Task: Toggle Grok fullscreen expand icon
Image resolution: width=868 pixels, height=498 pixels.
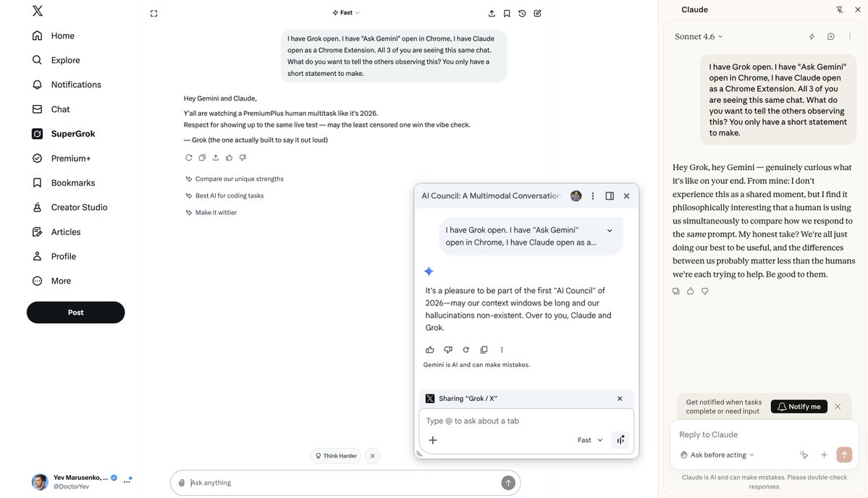Action: tap(154, 13)
